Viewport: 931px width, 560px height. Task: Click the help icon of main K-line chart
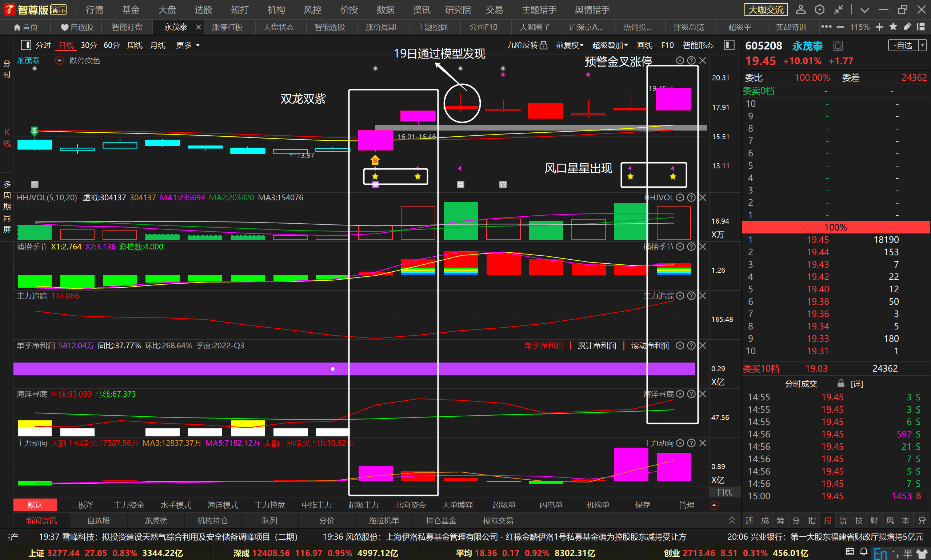click(x=691, y=60)
